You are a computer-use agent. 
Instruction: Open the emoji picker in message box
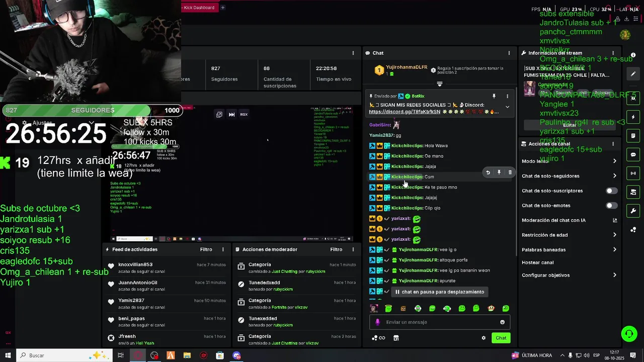pos(502,322)
